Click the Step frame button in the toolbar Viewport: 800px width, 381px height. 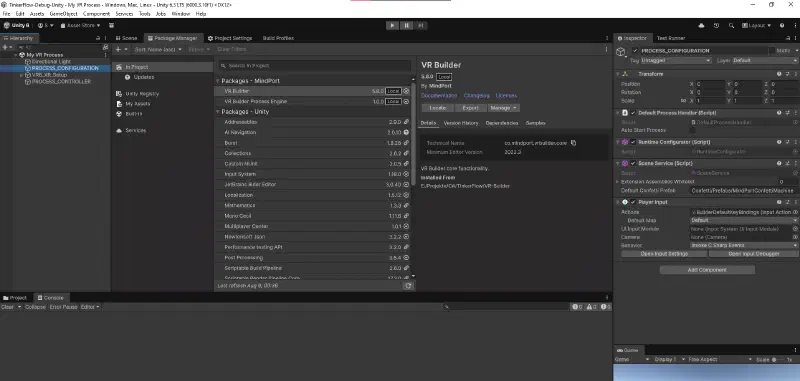click(x=420, y=26)
